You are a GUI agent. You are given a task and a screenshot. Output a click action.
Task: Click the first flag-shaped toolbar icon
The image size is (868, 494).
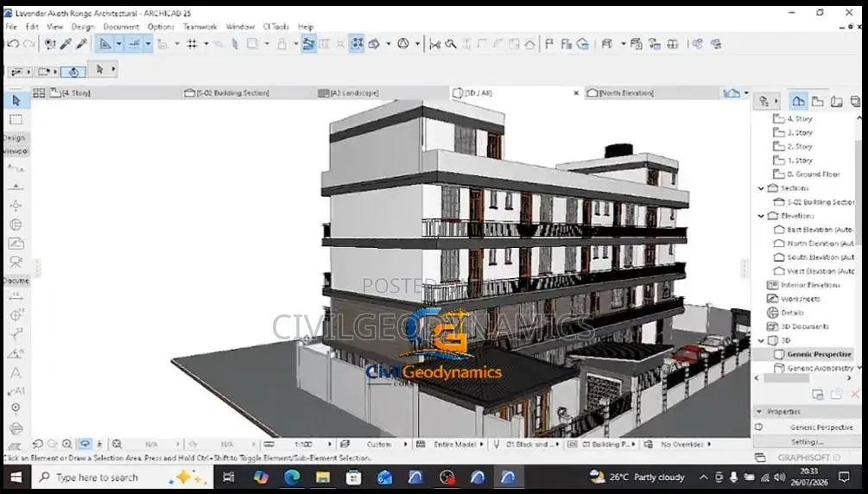tap(549, 44)
